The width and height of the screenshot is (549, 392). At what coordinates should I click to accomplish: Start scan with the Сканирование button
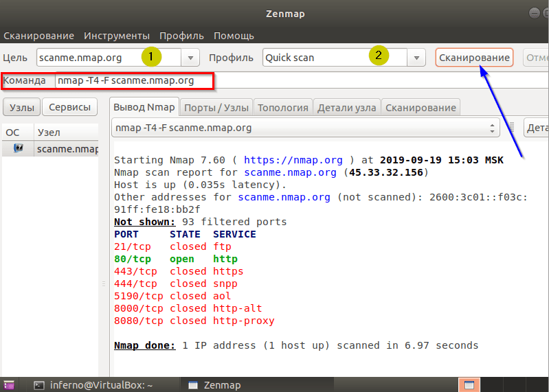(474, 58)
